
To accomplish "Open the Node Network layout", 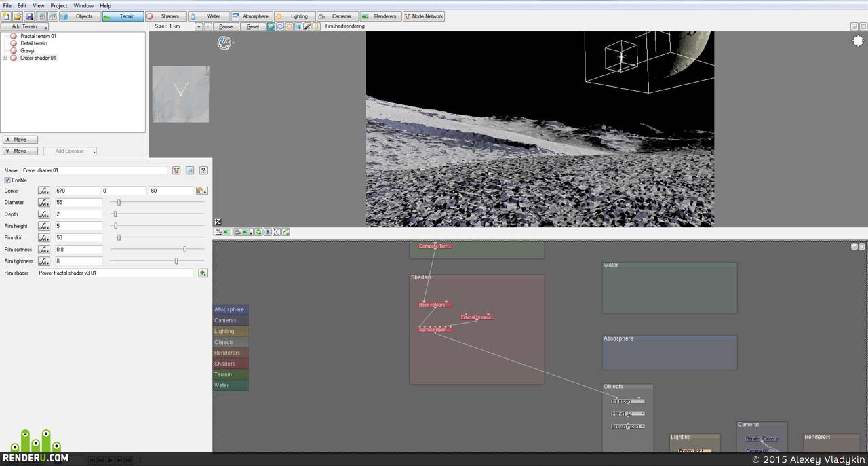I will (x=424, y=16).
